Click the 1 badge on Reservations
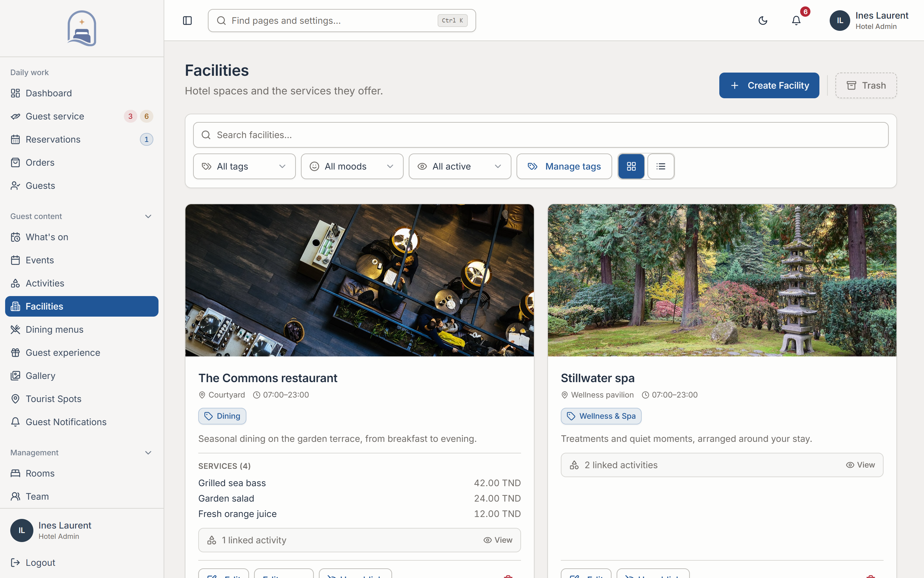Screen dimensions: 924x578 (147, 140)
